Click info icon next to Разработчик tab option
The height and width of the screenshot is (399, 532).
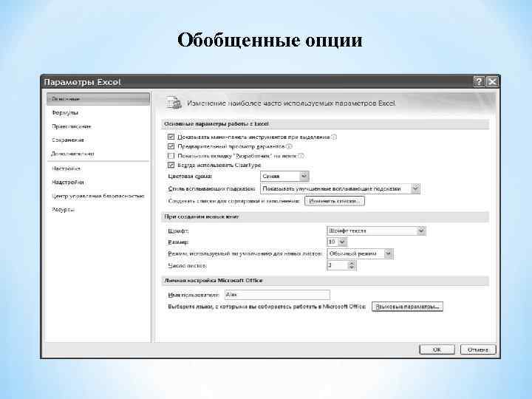click(x=301, y=156)
